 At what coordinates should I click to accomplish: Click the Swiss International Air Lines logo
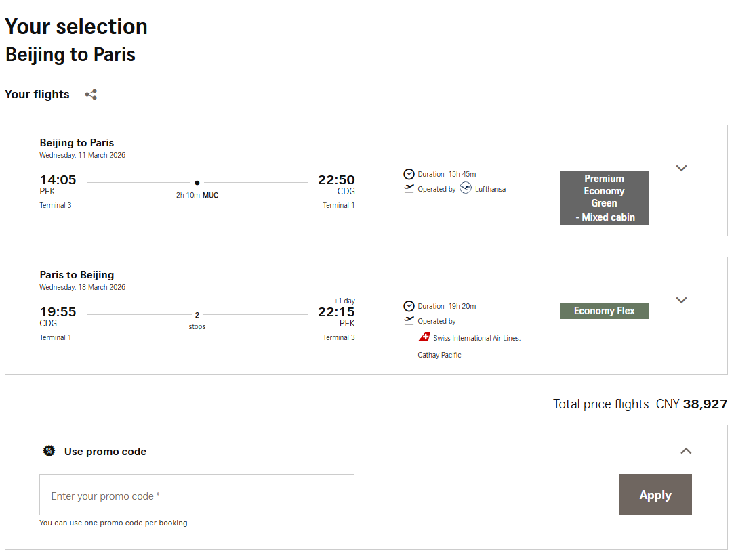coord(424,337)
